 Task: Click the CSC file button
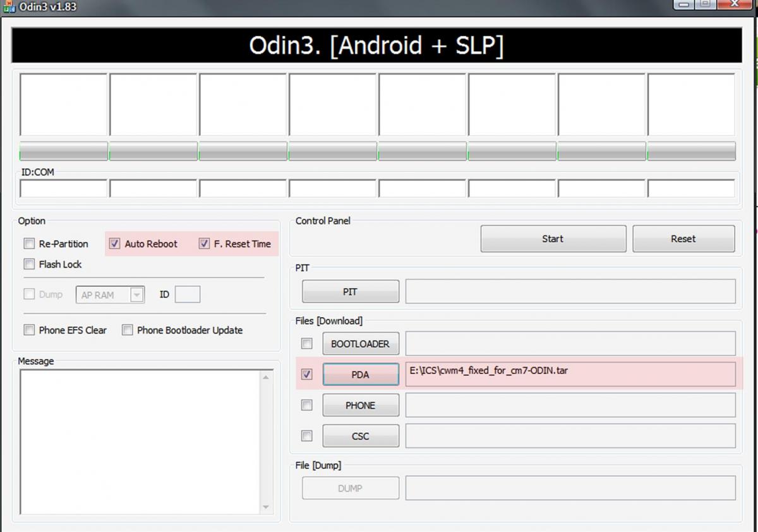(361, 436)
